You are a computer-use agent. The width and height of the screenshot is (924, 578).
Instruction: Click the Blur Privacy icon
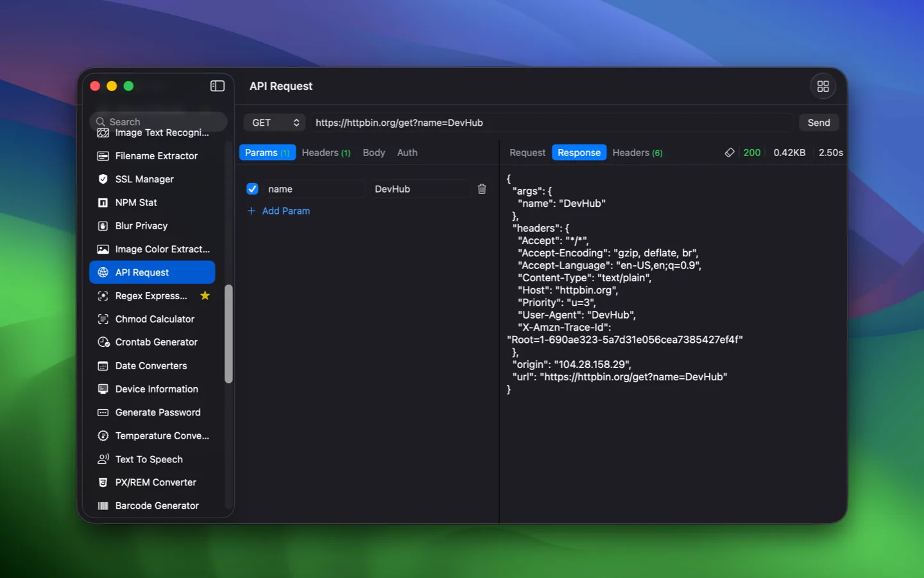[x=103, y=226]
